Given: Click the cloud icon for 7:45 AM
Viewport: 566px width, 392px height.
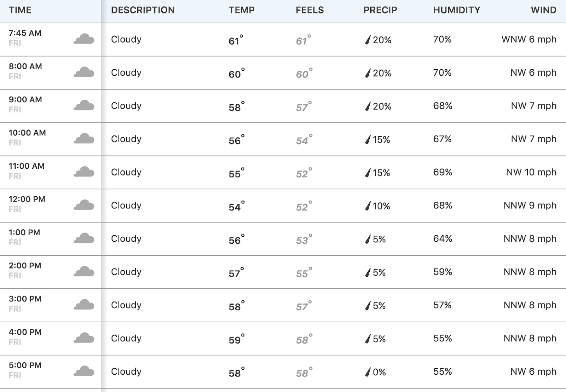Looking at the screenshot, I should tap(84, 39).
